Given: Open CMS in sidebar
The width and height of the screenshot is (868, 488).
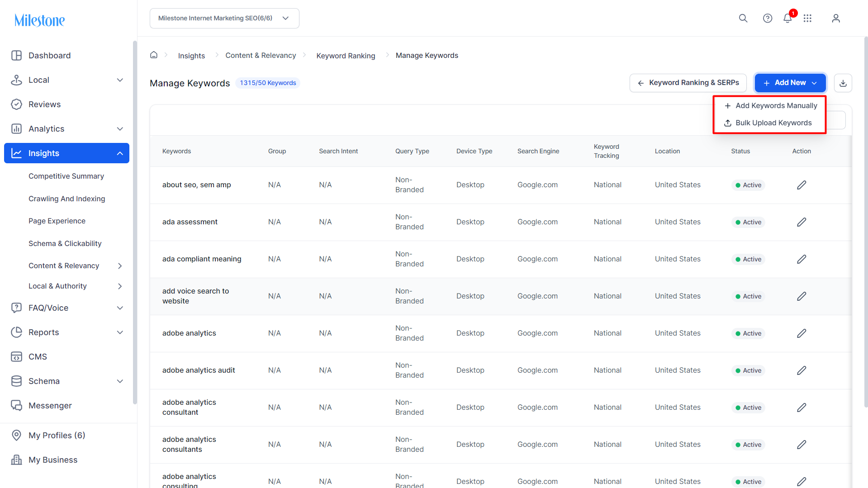Looking at the screenshot, I should [66, 357].
